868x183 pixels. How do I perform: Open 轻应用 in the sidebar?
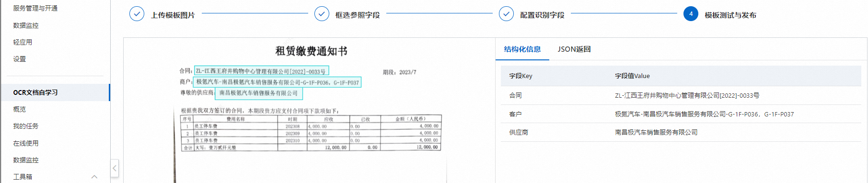coord(23,42)
